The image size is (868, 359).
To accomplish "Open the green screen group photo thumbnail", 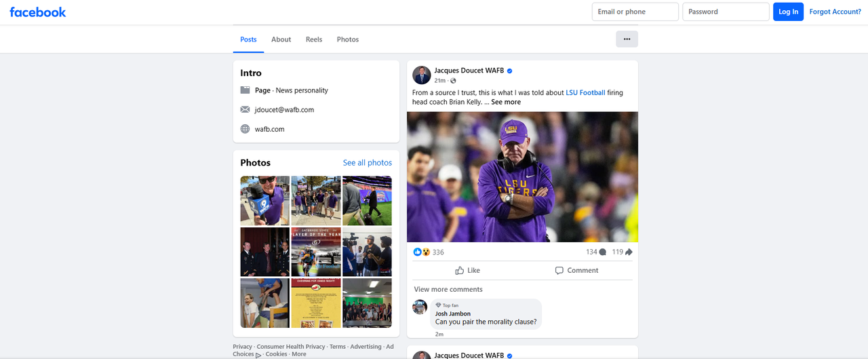I will [x=367, y=303].
